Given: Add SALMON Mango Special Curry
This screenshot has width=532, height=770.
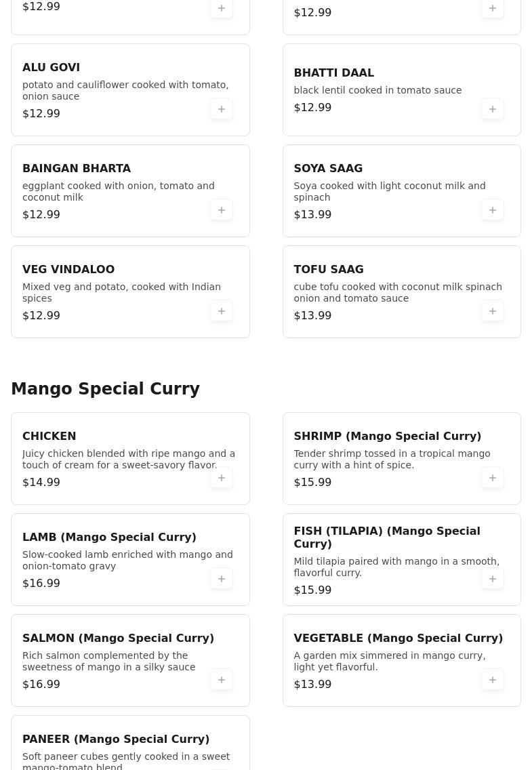Looking at the screenshot, I should [222, 680].
